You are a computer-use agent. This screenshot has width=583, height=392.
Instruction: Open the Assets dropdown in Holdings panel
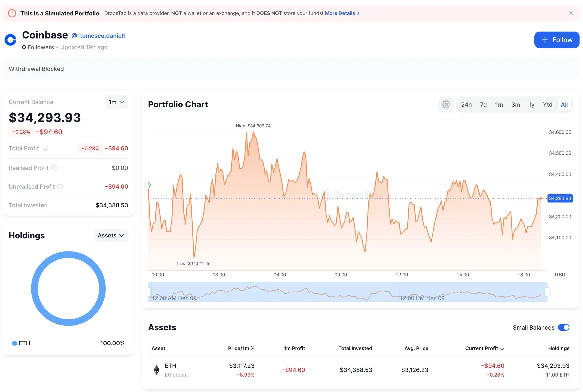pos(111,235)
